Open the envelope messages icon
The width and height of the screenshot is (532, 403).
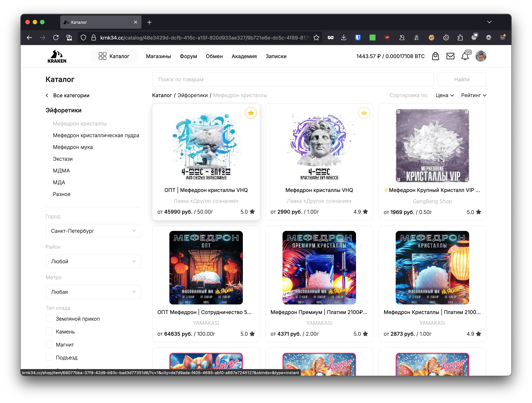pyautogui.click(x=450, y=56)
